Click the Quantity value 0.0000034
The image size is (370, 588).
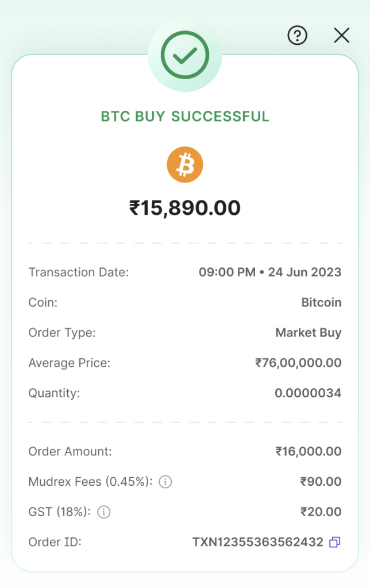308,393
